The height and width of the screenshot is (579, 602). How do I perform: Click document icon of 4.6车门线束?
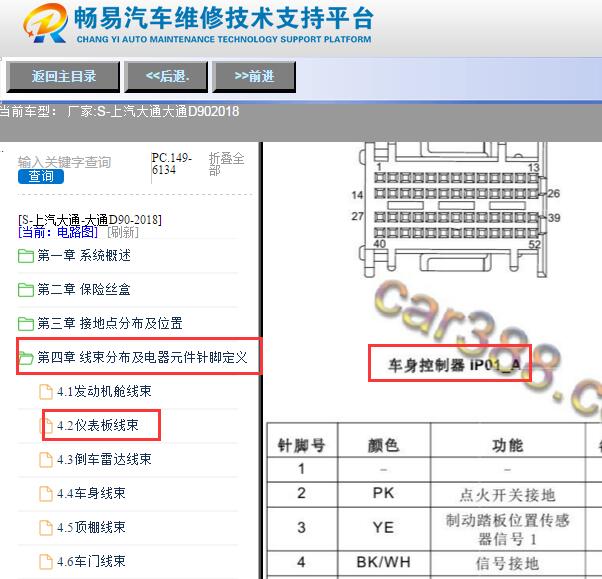point(46,562)
